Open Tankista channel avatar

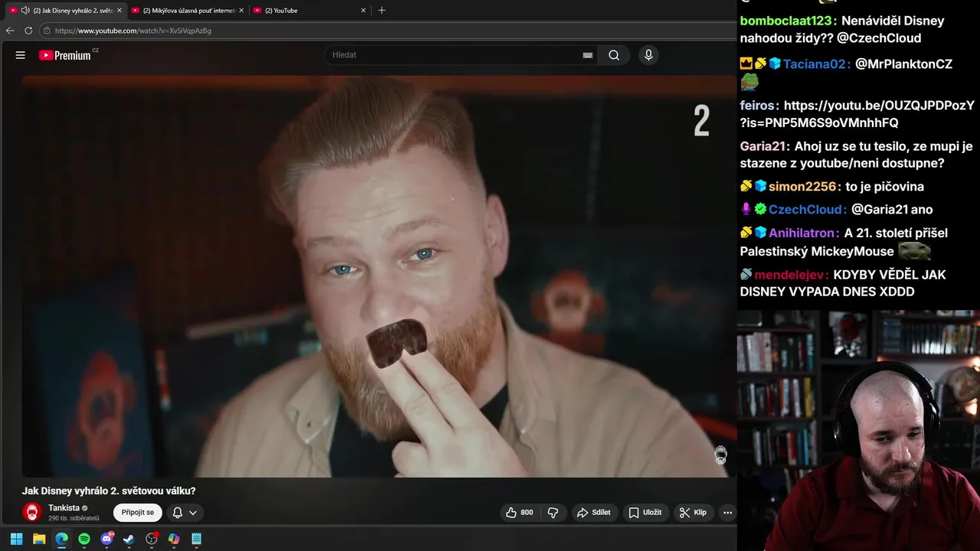pos(31,513)
